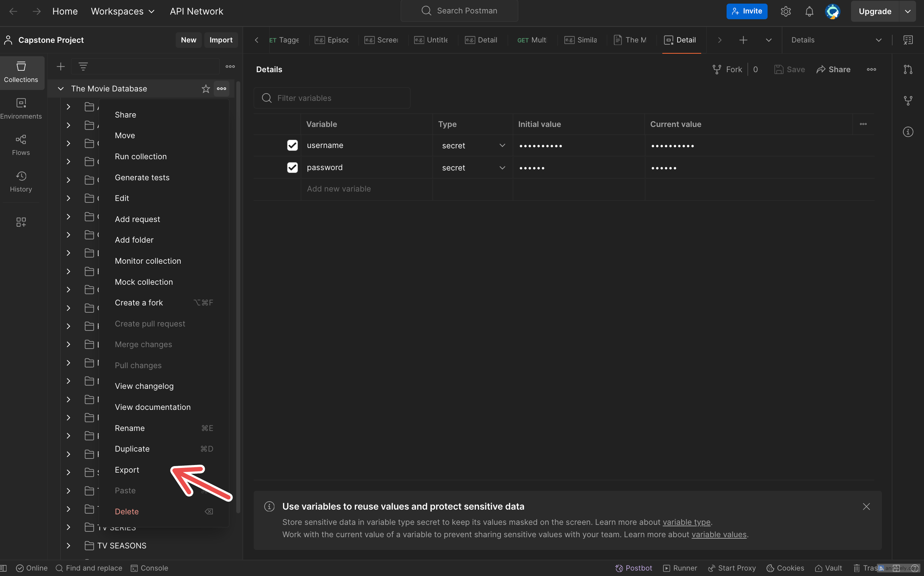Switch to the GET Multi tab
Screen dimensions: 924x576
click(x=532, y=40)
